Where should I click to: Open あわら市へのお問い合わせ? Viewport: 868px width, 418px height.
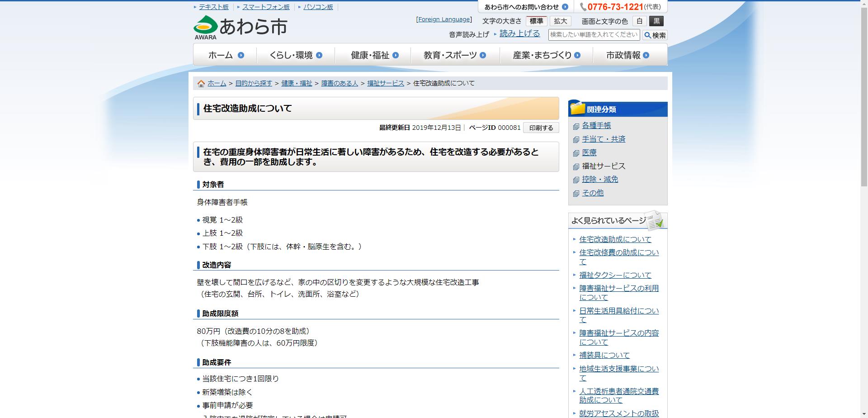(522, 7)
